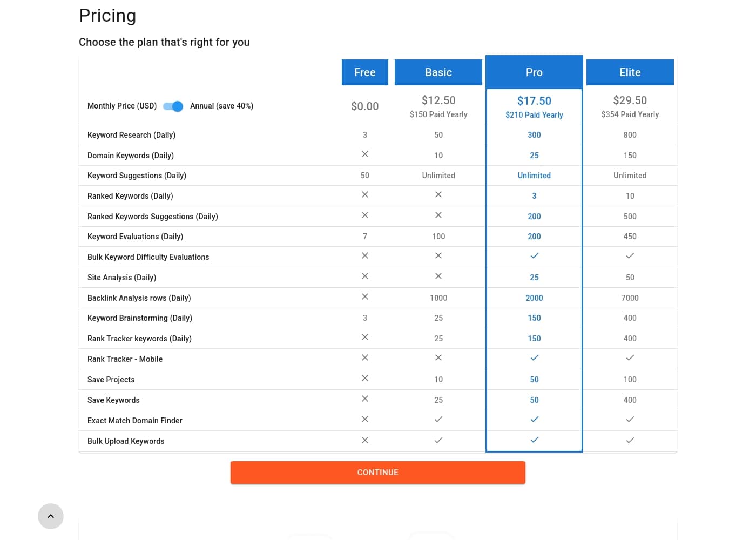This screenshot has width=756, height=540.
Task: Click the 'Keyword Research (Daily)' row label
Action: (132, 135)
